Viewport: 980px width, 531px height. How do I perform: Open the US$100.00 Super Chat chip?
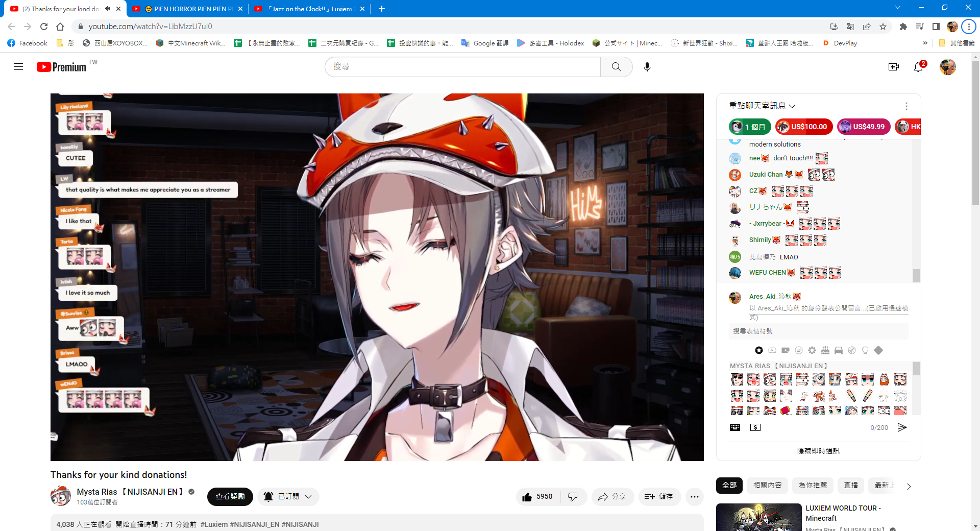coord(804,127)
